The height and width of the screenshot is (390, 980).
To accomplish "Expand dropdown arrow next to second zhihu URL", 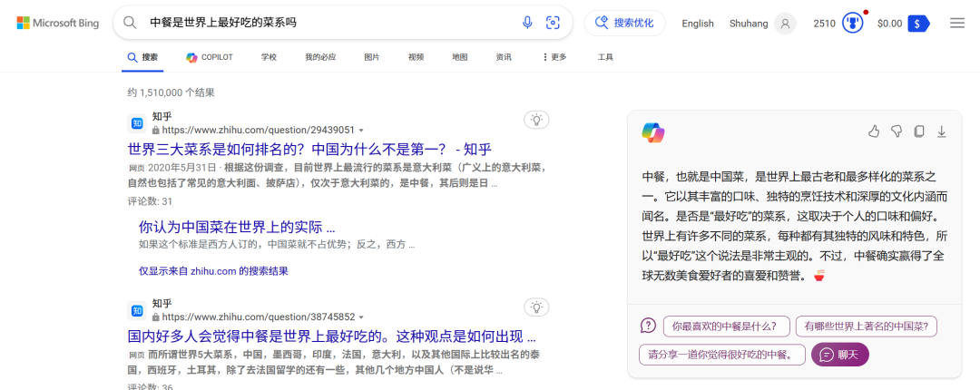I will [361, 317].
